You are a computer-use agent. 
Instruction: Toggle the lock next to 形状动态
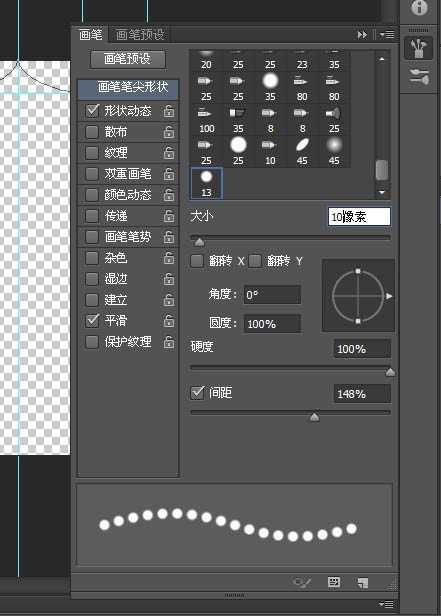[x=169, y=111]
